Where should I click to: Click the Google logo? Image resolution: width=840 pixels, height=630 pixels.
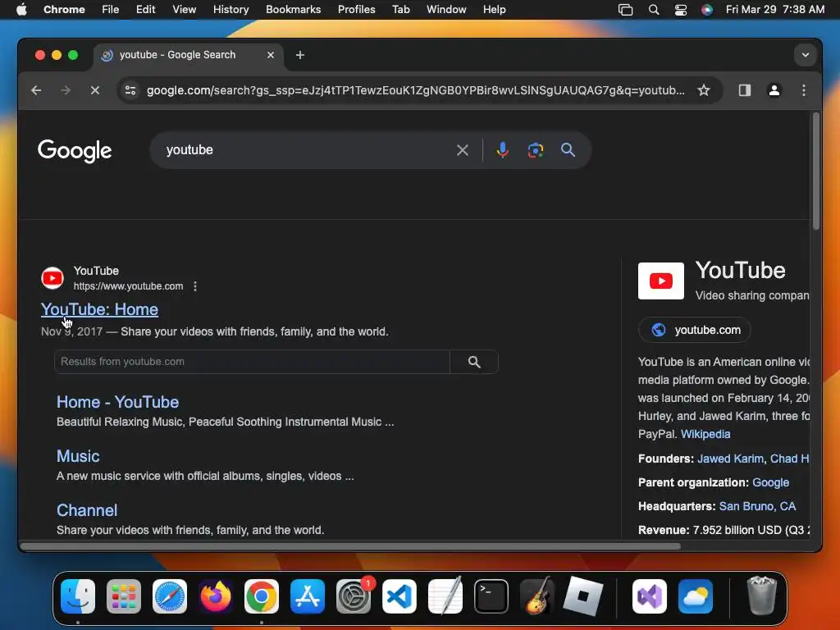(75, 151)
